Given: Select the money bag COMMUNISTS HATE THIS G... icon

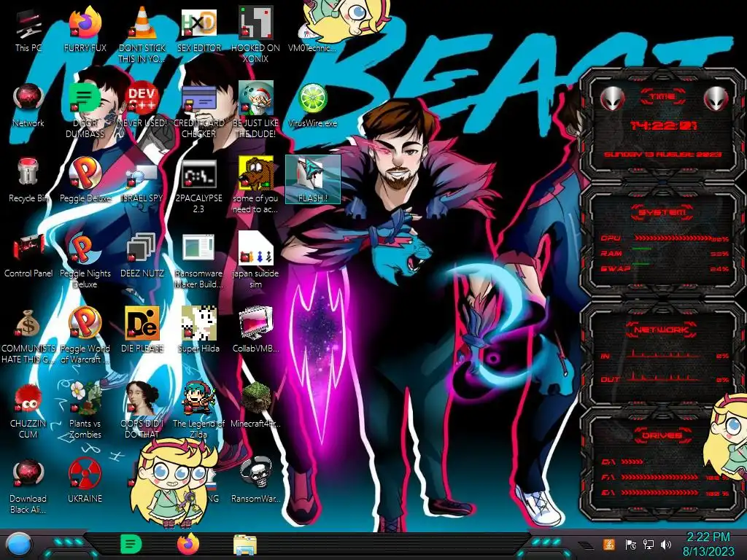Looking at the screenshot, I should [28, 335].
